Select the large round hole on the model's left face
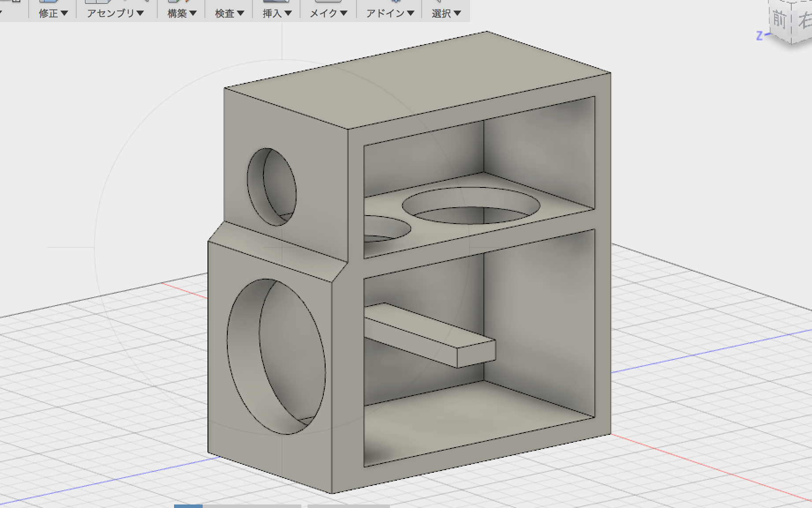 276,356
